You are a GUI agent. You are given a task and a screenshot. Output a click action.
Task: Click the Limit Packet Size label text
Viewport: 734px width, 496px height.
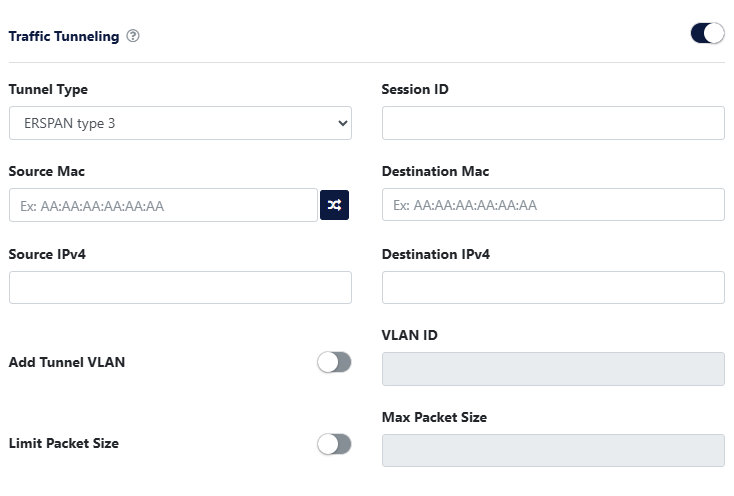pos(64,443)
